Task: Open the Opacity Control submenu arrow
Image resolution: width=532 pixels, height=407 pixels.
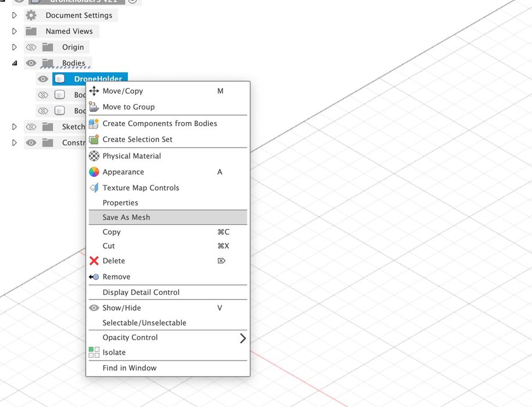Action: 243,338
